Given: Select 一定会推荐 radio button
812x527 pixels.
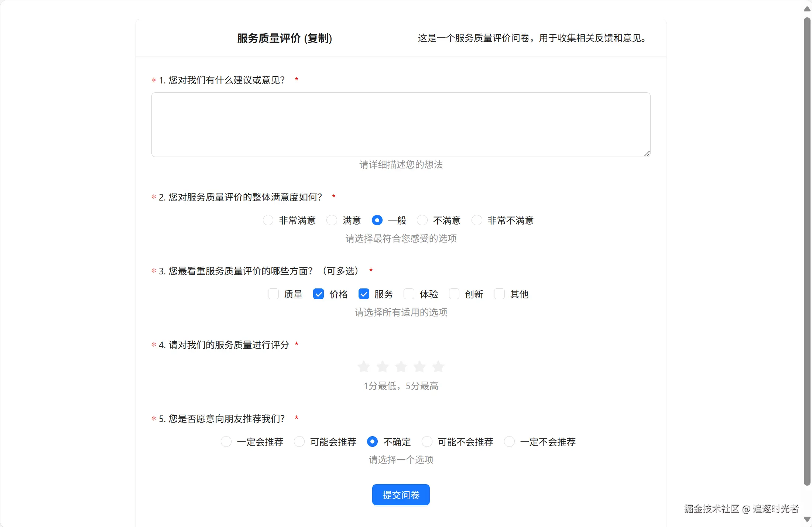Looking at the screenshot, I should pyautogui.click(x=226, y=441).
